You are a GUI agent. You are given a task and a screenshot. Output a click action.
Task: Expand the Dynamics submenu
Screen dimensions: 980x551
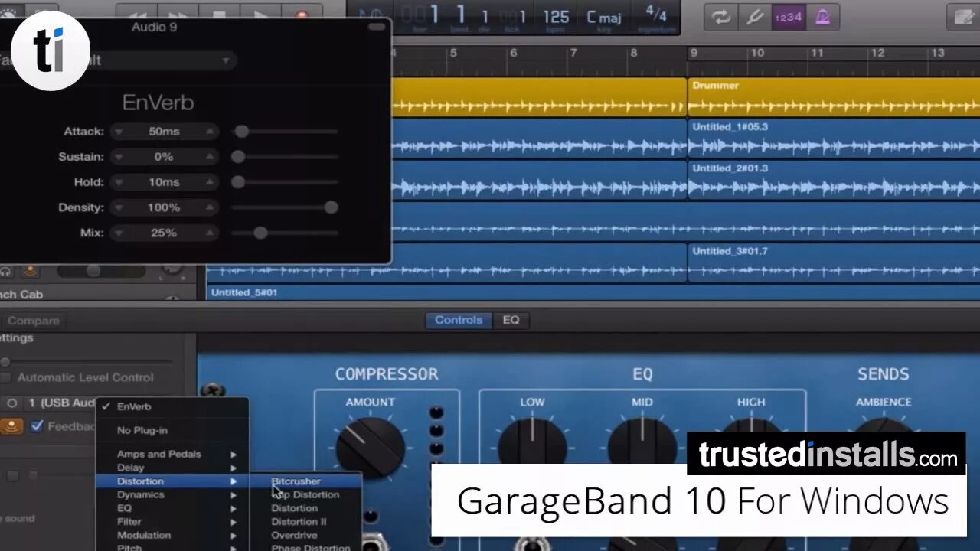point(171,494)
